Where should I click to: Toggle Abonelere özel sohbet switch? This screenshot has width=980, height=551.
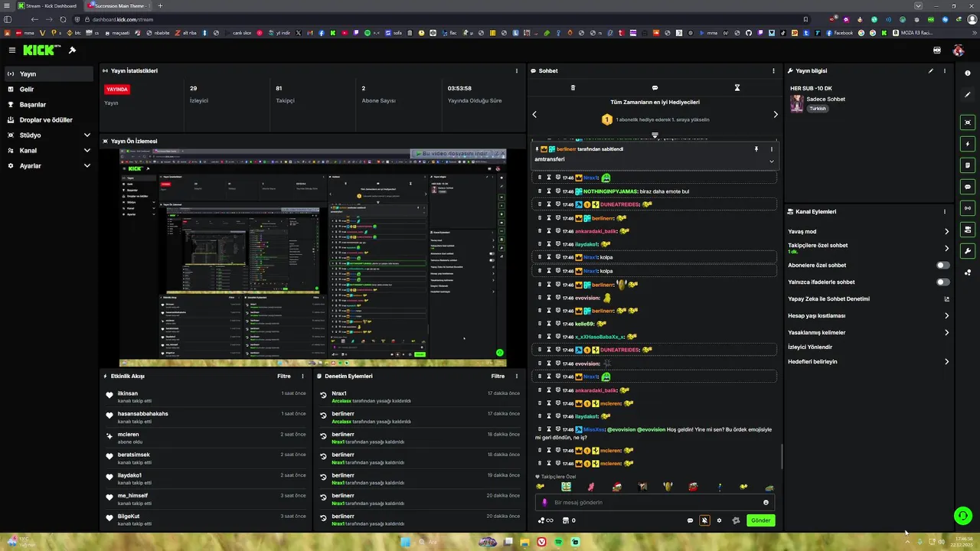tap(943, 266)
